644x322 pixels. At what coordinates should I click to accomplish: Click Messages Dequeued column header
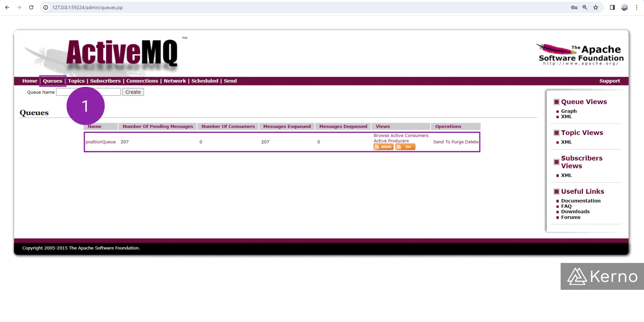coord(343,126)
